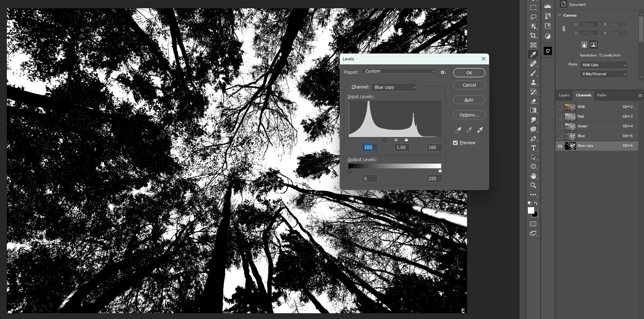Select the Hand tool
The height and width of the screenshot is (319, 644).
[533, 176]
